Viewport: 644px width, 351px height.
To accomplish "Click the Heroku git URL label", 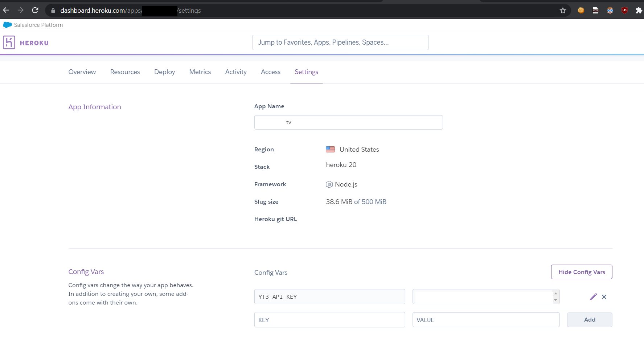I will pyautogui.click(x=275, y=219).
